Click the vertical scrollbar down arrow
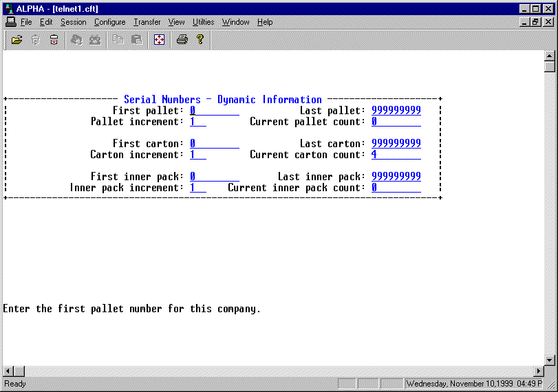This screenshot has height=392, width=558. 549,360
